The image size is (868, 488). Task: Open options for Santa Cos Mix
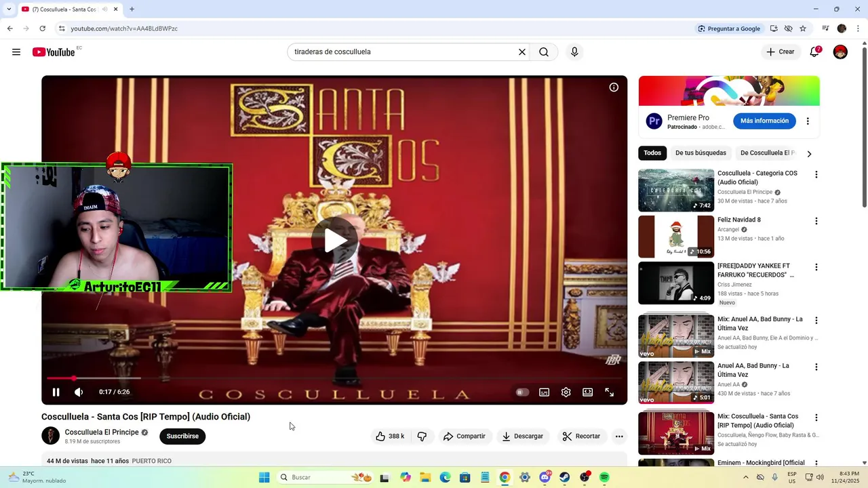[816, 418]
